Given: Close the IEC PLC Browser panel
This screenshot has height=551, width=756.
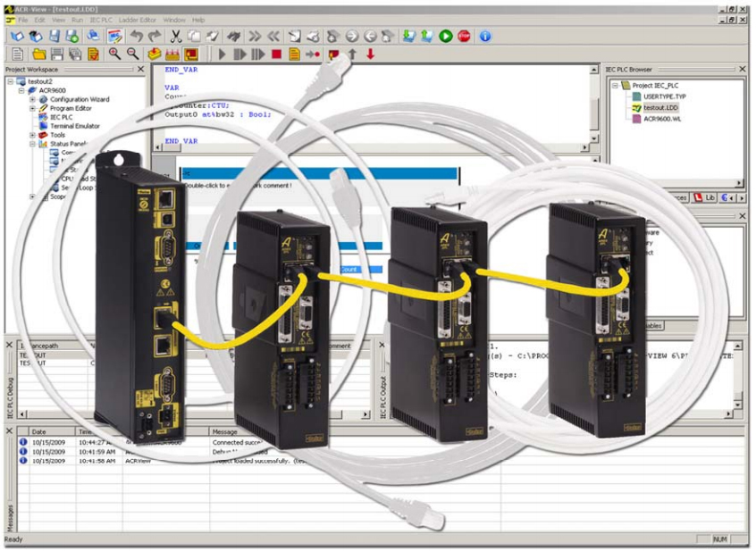Looking at the screenshot, I should point(743,70).
